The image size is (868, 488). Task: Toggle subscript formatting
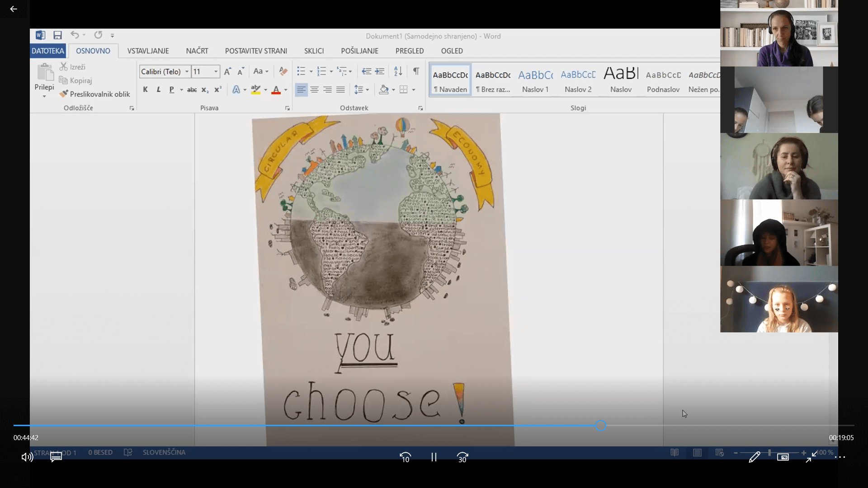205,89
